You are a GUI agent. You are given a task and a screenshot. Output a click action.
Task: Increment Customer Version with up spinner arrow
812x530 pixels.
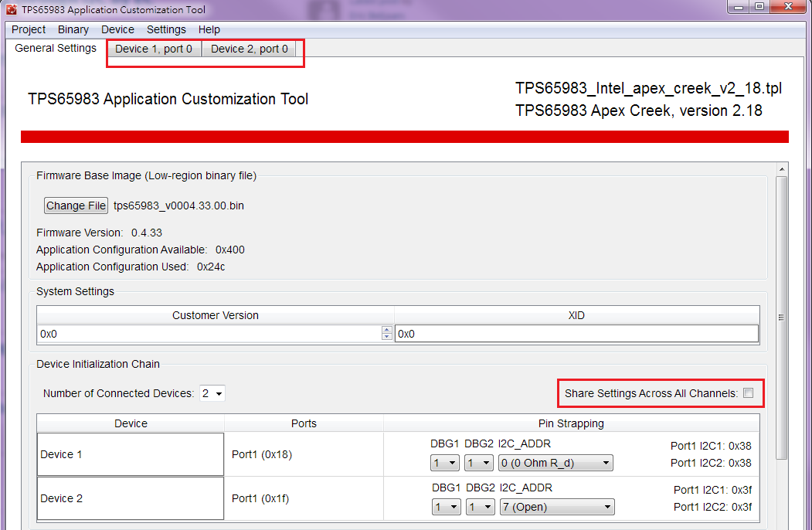click(387, 329)
